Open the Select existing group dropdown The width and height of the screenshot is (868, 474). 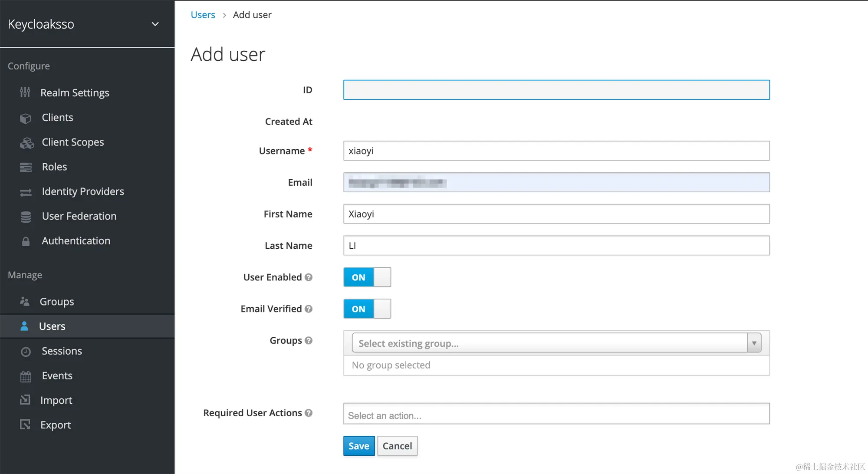pyautogui.click(x=556, y=343)
